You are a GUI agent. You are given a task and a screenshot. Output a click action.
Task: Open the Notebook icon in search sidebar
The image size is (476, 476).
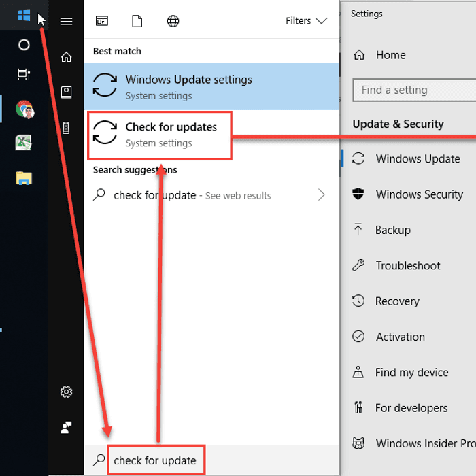coord(66,92)
